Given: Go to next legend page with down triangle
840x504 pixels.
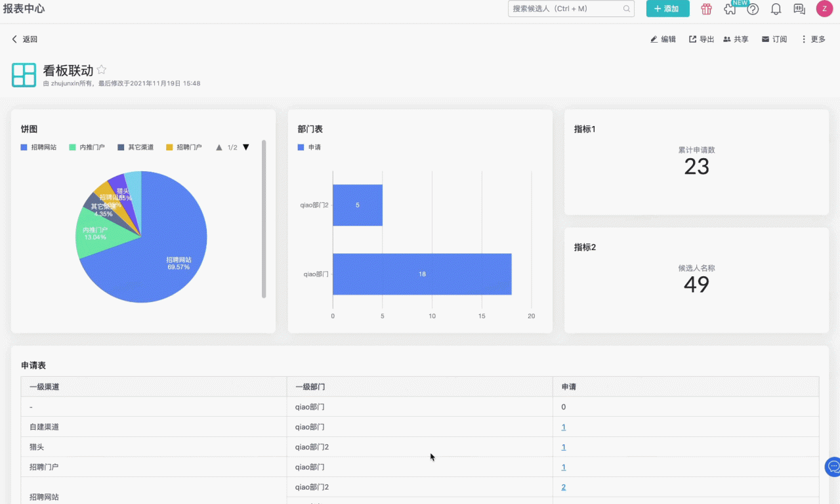Looking at the screenshot, I should (246, 148).
